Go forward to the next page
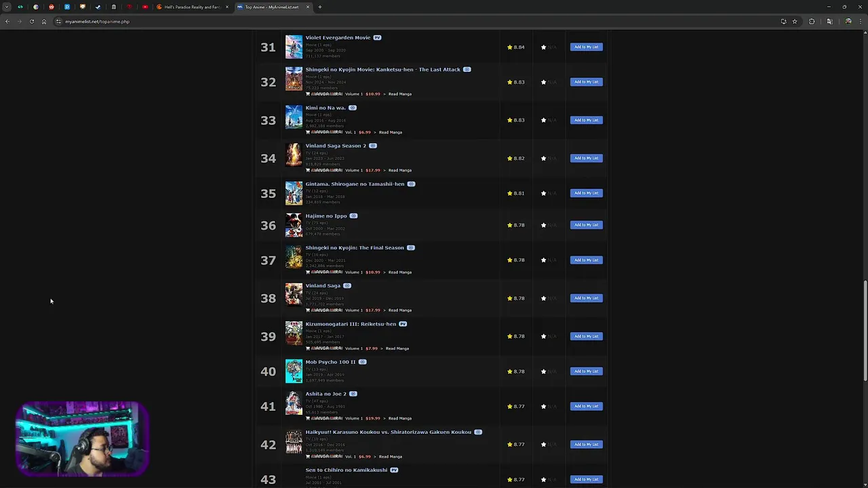The height and width of the screenshot is (488, 868). 19,22
